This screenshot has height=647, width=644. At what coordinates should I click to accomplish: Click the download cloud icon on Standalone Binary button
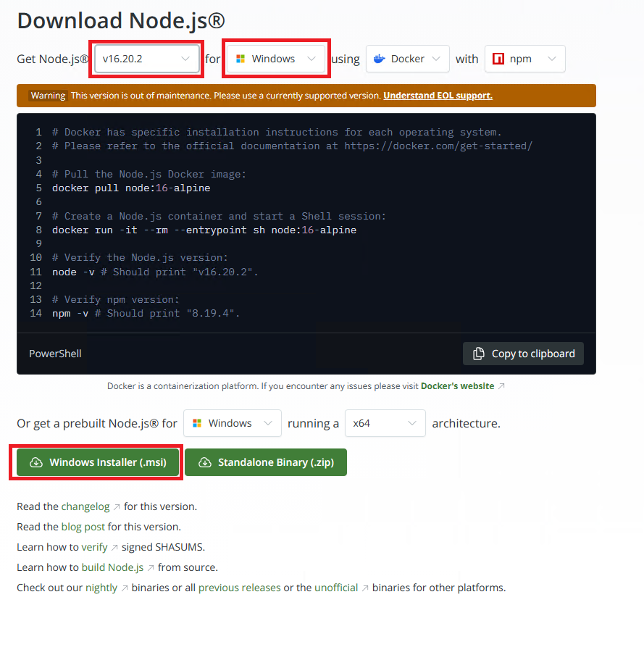pos(206,462)
